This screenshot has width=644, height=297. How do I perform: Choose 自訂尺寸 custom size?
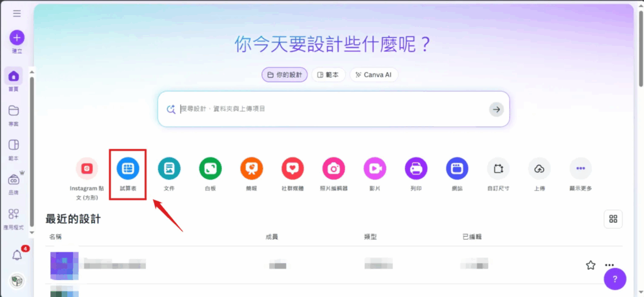(x=498, y=168)
